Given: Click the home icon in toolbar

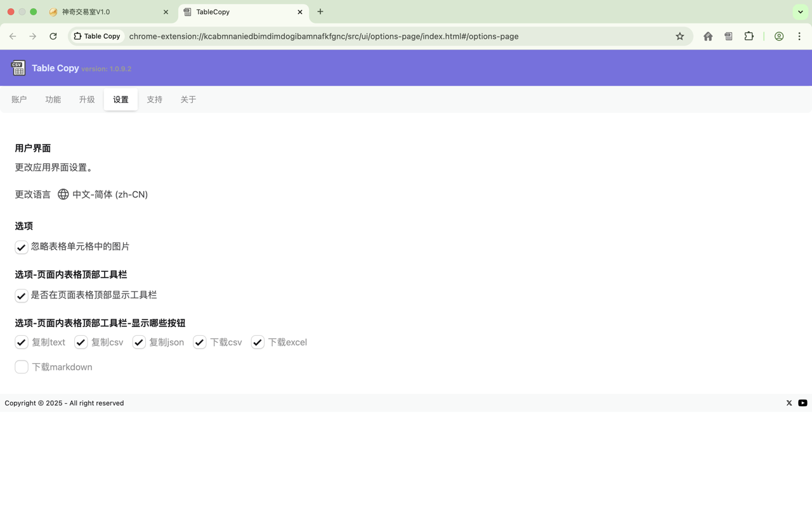Looking at the screenshot, I should click(x=707, y=36).
